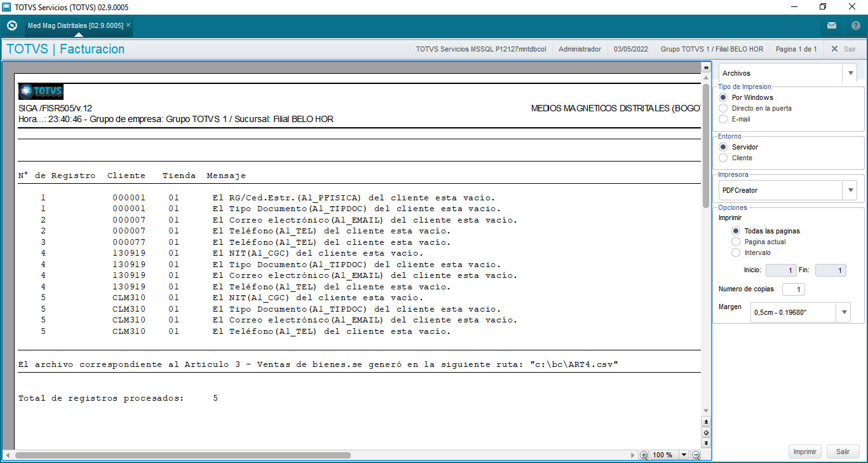Click client code 000077 in the report
Viewport: 868px width, 463px height.
click(x=129, y=242)
